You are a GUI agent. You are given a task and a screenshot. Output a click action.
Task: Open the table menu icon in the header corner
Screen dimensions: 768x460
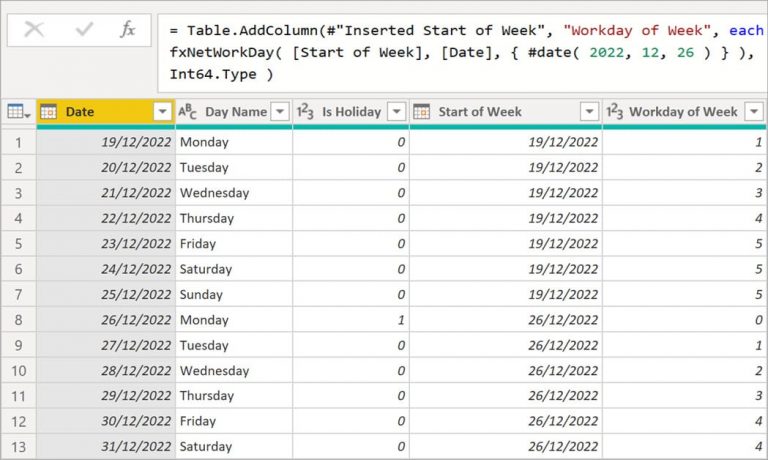[x=19, y=112]
